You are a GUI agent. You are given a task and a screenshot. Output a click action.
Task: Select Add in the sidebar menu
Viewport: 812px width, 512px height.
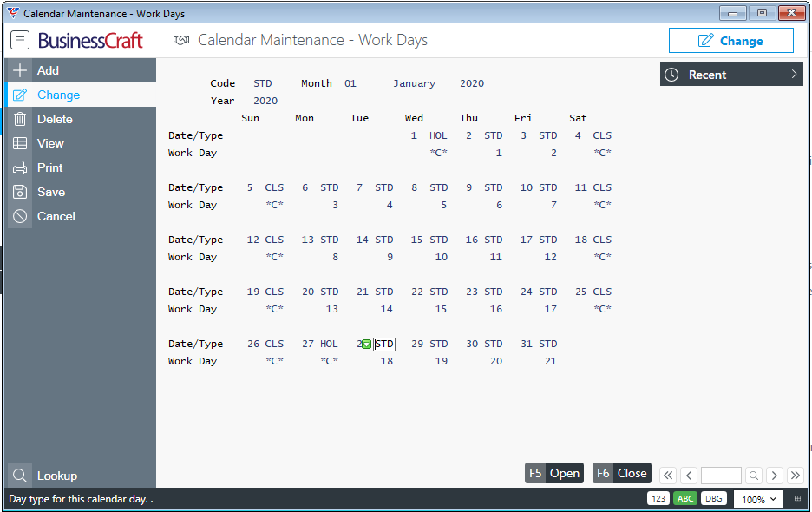pos(81,70)
